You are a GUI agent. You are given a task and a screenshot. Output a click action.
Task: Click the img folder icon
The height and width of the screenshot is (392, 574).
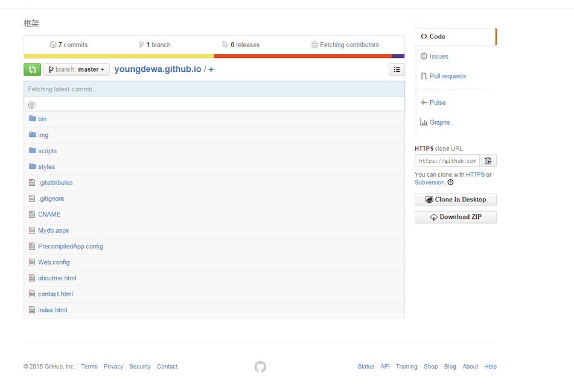coord(32,134)
